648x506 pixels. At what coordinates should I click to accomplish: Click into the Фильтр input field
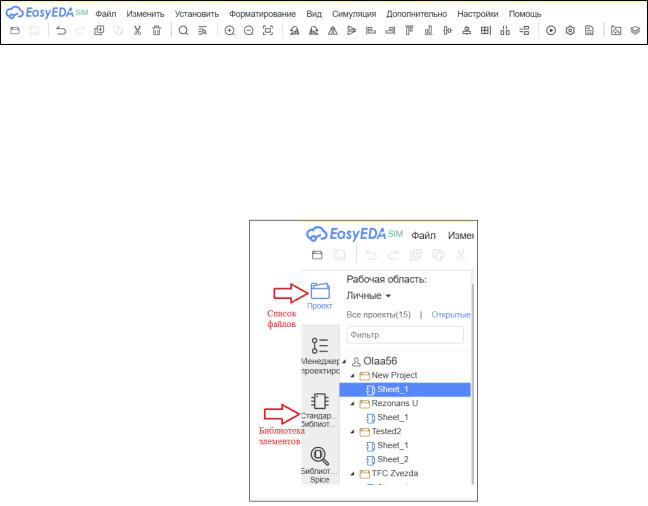[x=405, y=334]
